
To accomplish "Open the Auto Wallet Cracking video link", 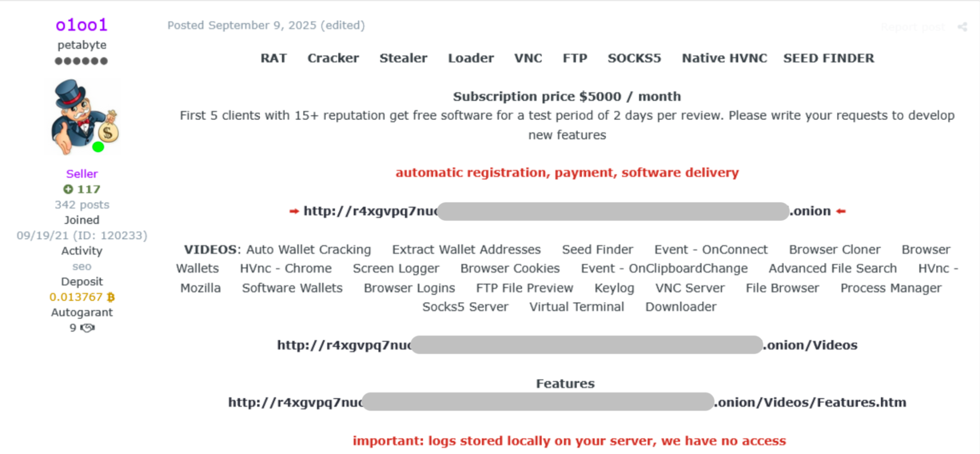I will (308, 250).
